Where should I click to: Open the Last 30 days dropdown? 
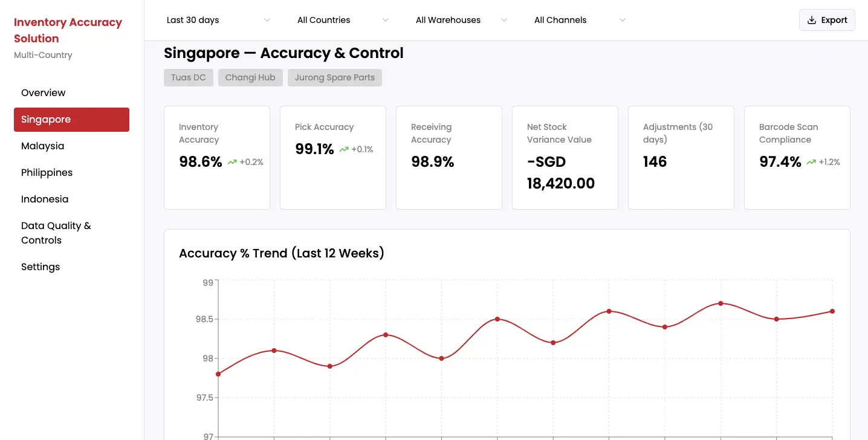pos(218,20)
